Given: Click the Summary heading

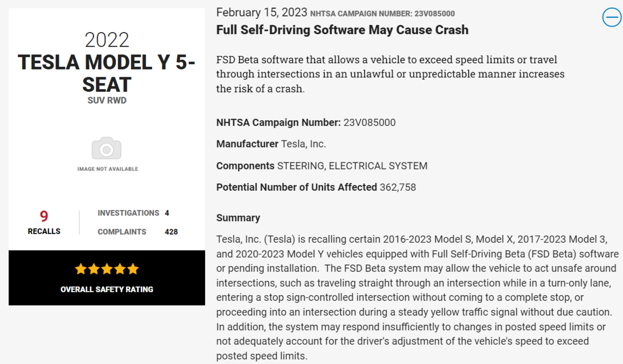Looking at the screenshot, I should click(238, 218).
